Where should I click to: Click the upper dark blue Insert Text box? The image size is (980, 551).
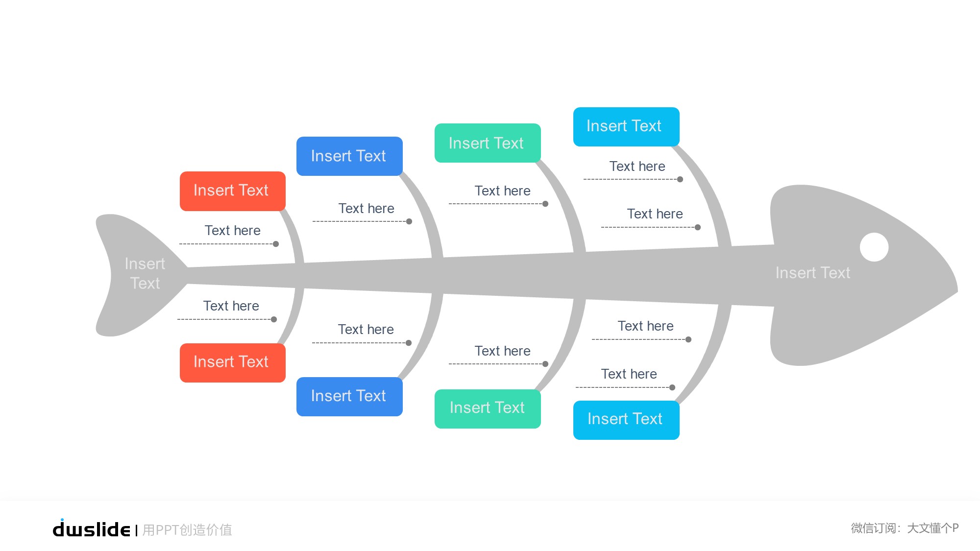tap(349, 156)
